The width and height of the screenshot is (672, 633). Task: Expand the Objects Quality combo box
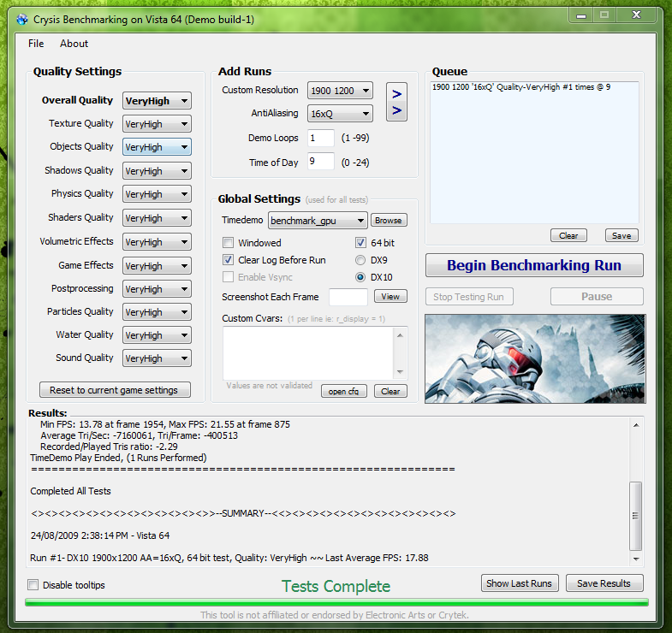[x=157, y=147]
